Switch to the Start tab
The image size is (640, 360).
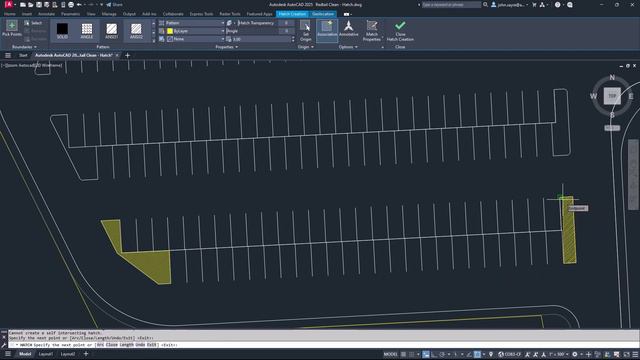coord(23,55)
